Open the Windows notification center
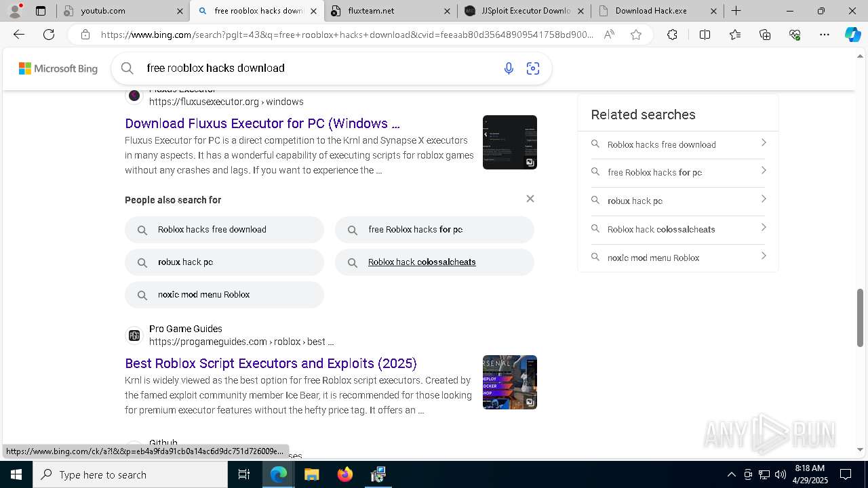The image size is (868, 488). (846, 474)
